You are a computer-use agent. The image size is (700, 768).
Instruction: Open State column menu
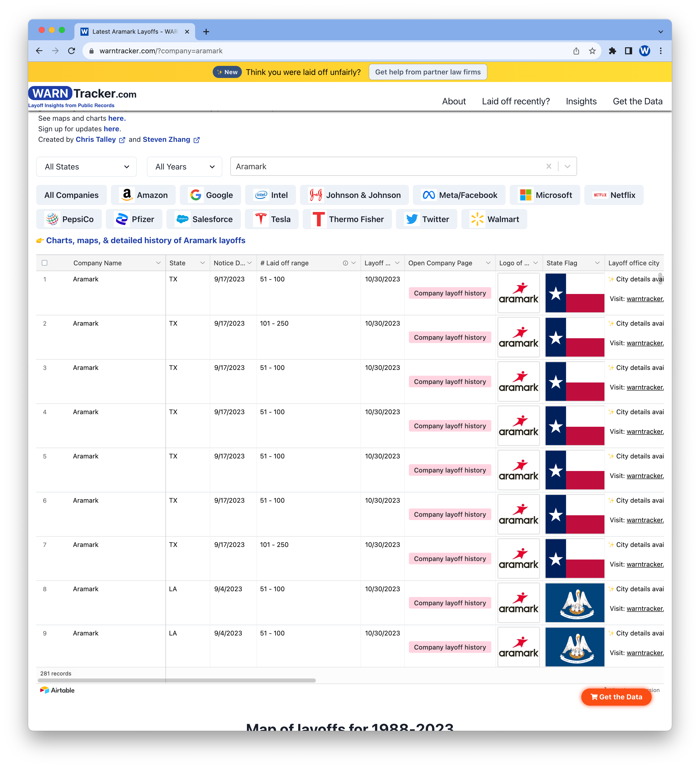(202, 263)
